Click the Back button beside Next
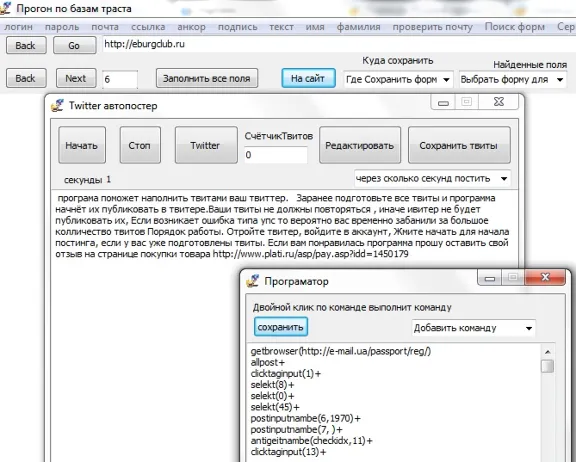Screen dimensions: 576x462 (26, 78)
